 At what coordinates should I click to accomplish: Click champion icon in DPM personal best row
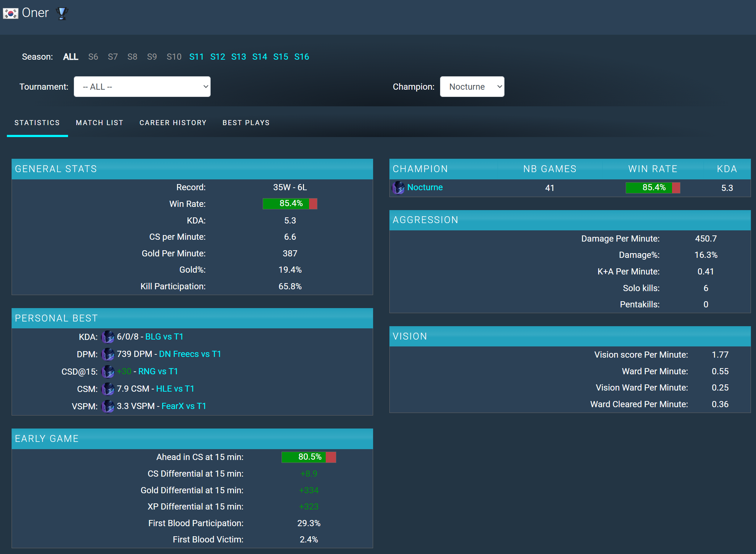click(x=108, y=354)
